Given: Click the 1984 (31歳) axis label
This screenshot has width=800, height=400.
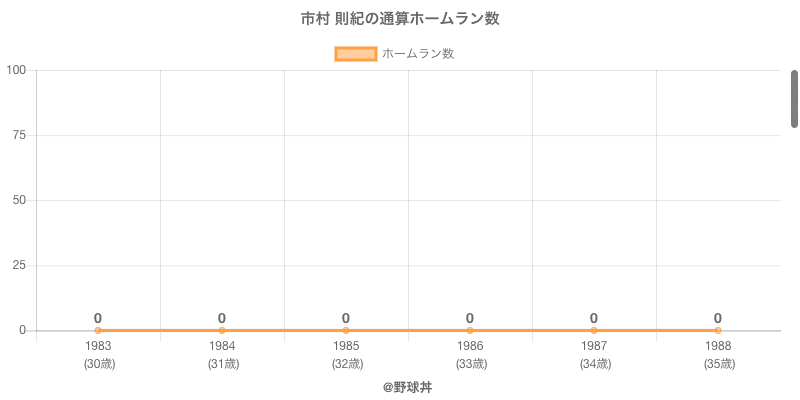Looking at the screenshot, I should pos(222,355).
